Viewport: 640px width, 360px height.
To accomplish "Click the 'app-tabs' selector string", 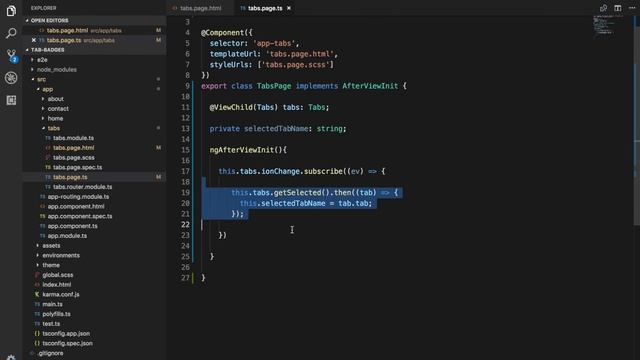I will pos(274,43).
